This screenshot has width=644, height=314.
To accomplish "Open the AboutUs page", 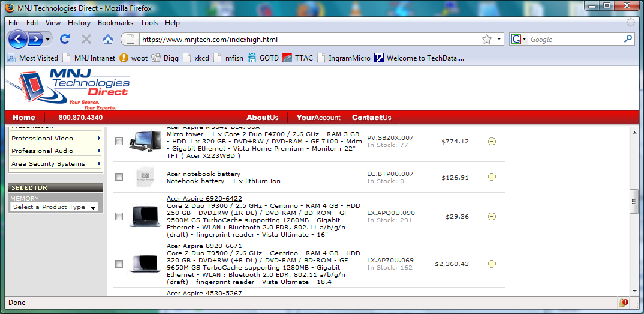I will click(x=263, y=118).
